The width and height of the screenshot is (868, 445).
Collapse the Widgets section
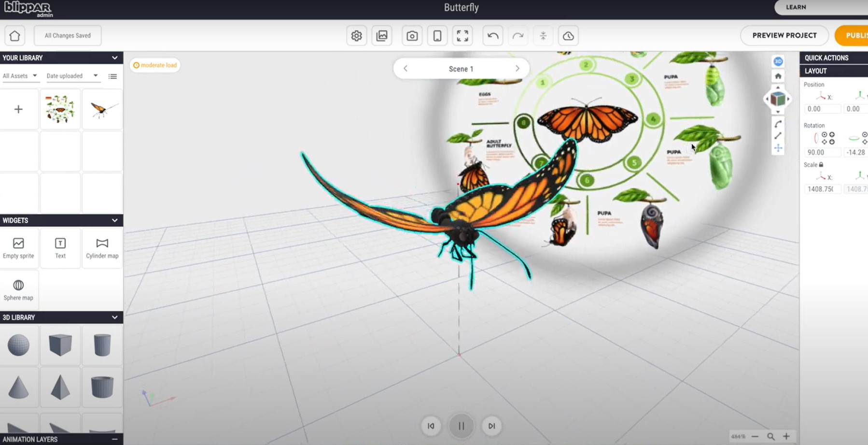(115, 220)
